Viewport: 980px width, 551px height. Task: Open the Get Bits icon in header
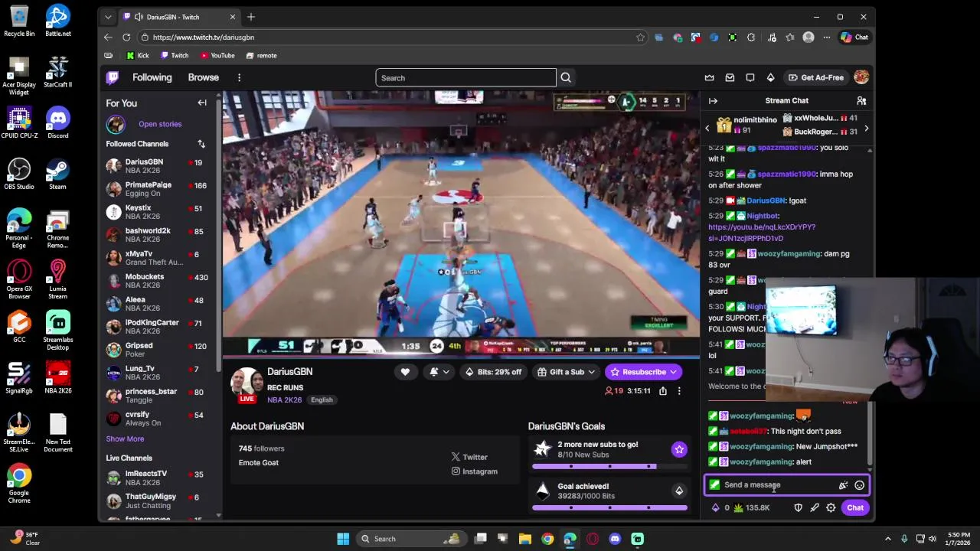(770, 77)
